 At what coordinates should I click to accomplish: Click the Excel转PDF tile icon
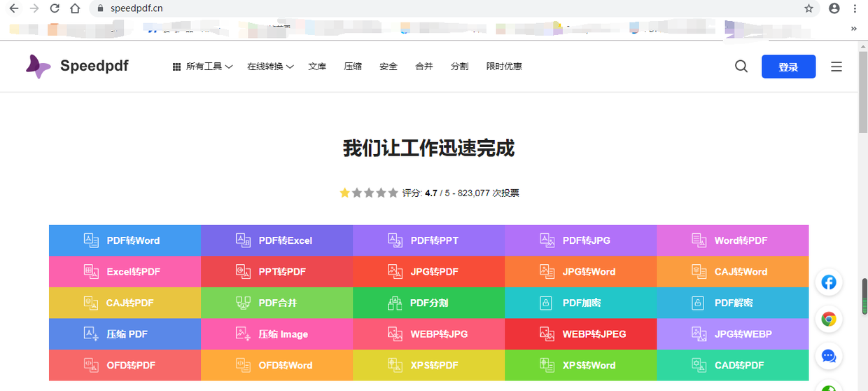[92, 271]
